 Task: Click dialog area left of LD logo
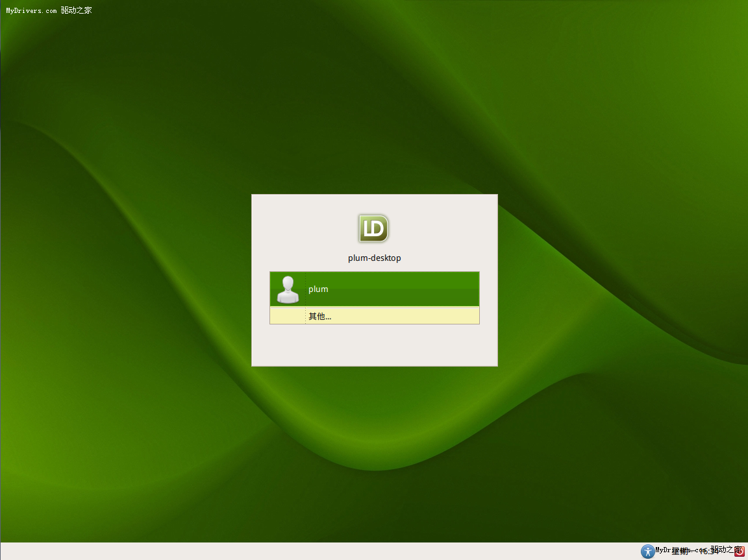click(x=299, y=228)
